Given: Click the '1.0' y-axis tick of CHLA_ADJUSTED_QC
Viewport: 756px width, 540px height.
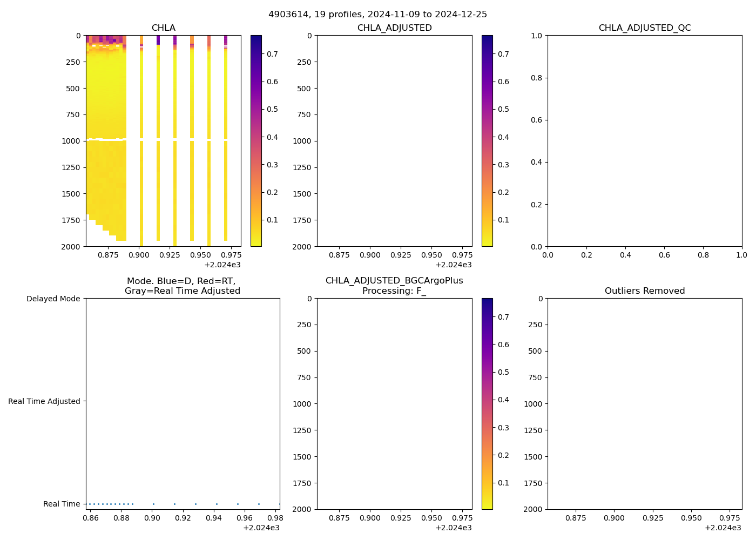Looking at the screenshot, I should click(x=536, y=36).
